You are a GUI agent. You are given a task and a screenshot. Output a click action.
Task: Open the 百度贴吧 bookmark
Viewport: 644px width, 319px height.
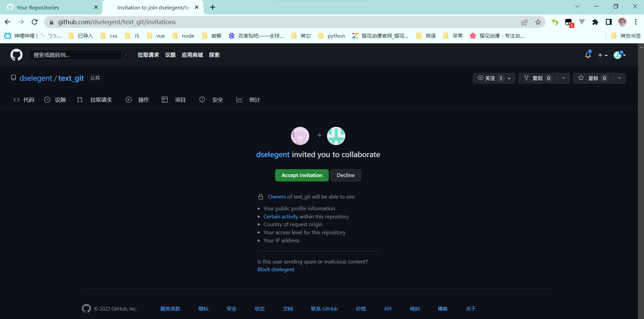[256, 36]
